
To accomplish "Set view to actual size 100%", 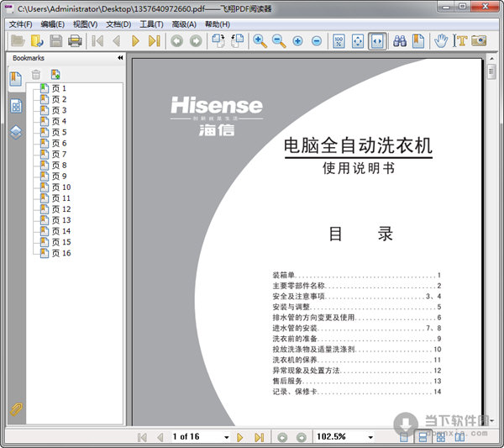I will (x=339, y=41).
